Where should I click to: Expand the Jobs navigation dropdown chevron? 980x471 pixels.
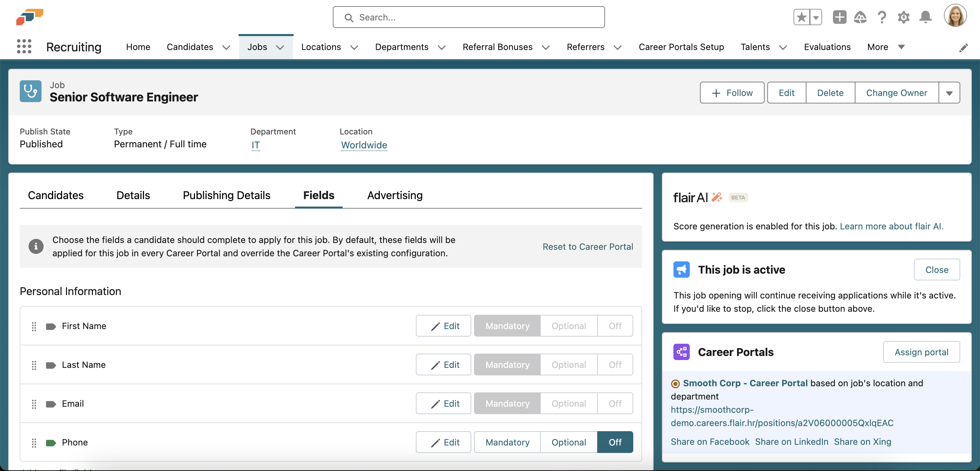point(280,47)
